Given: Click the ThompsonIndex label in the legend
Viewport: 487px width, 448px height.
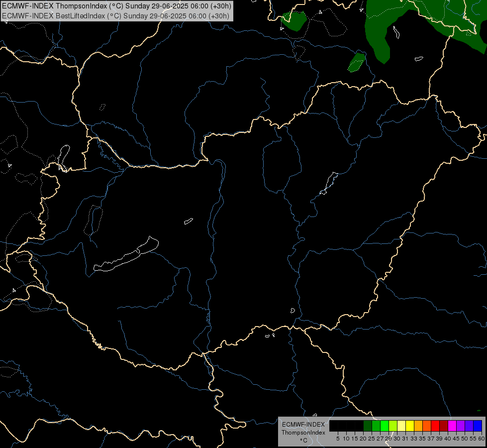Looking at the screenshot, I should click(303, 433).
